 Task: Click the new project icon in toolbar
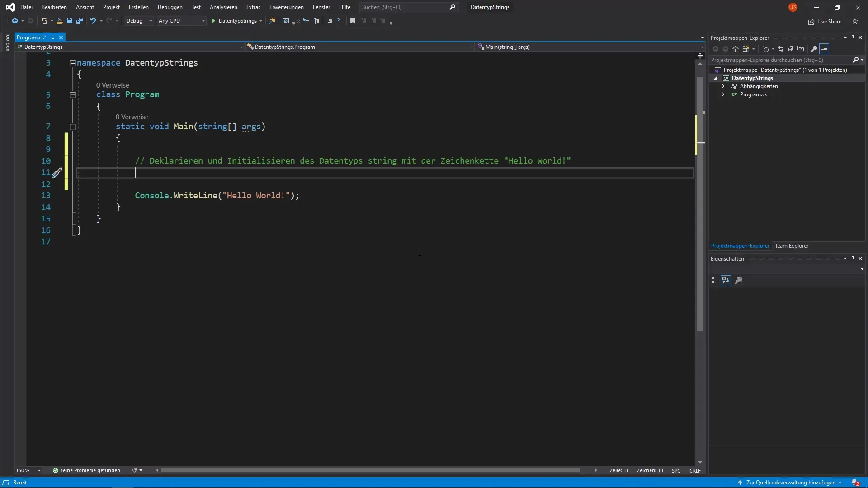(x=44, y=21)
